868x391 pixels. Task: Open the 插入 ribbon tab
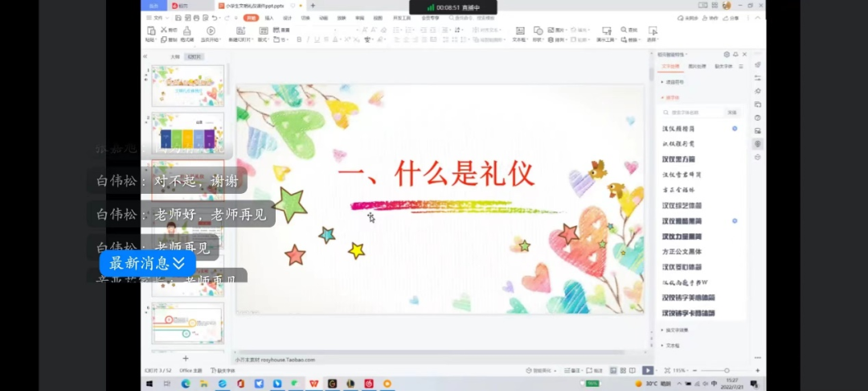click(x=269, y=18)
